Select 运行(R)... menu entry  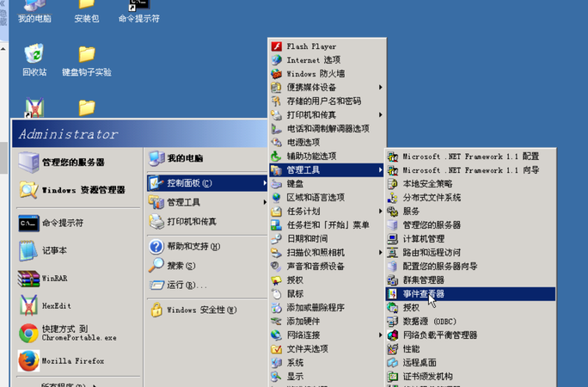pos(206,285)
